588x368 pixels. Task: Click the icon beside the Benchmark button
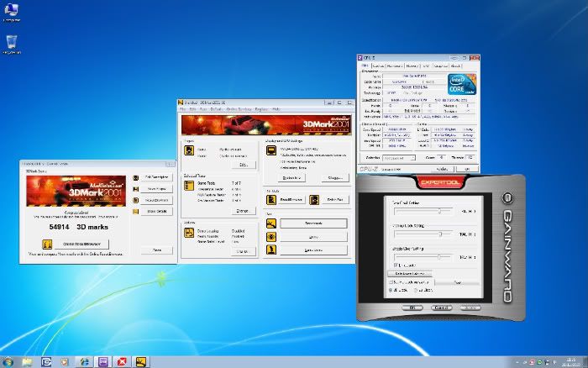tap(271, 223)
